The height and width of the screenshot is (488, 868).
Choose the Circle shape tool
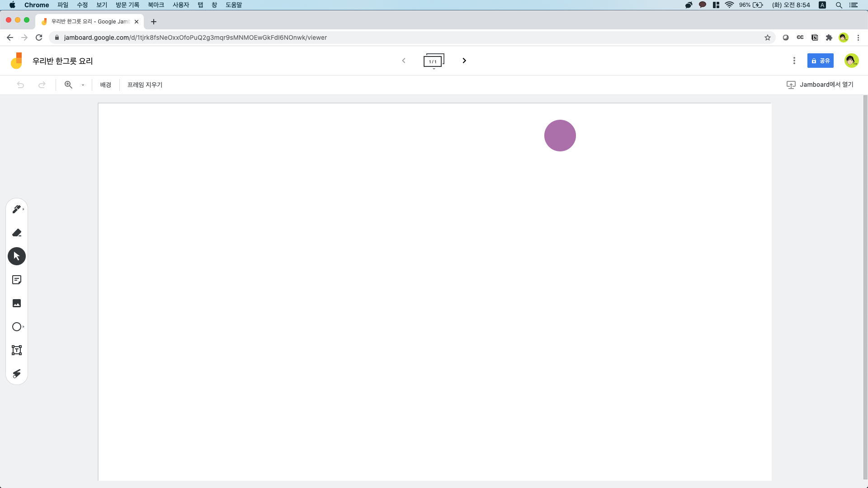click(17, 327)
